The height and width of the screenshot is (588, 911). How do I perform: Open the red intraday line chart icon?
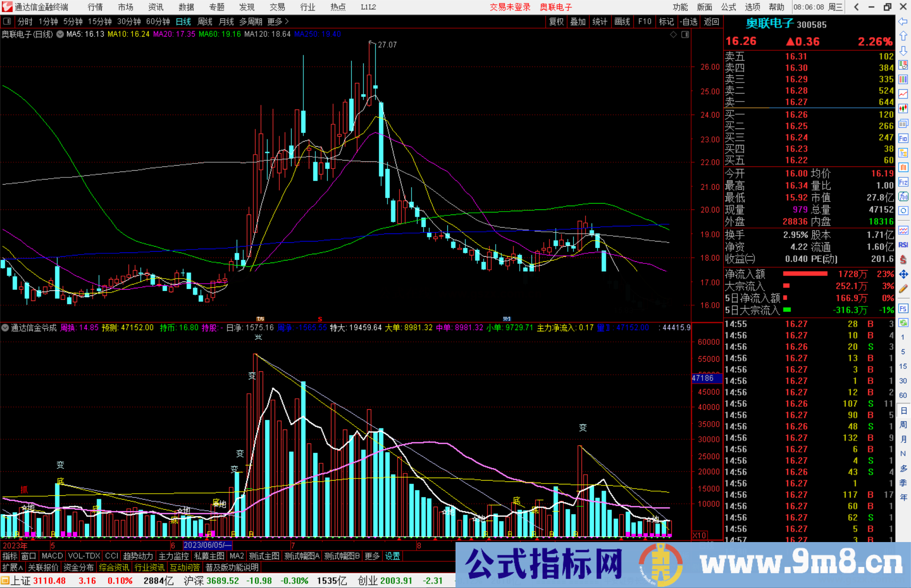click(x=903, y=94)
